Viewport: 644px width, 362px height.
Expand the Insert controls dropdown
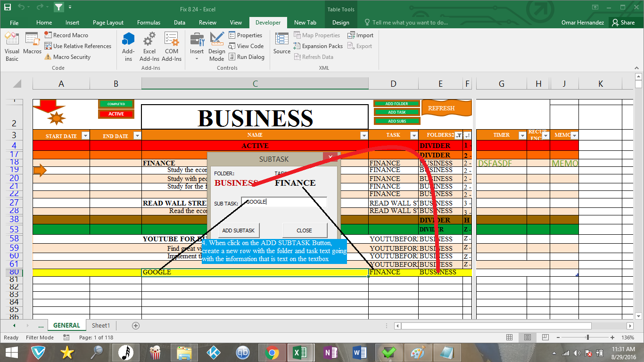[197, 47]
